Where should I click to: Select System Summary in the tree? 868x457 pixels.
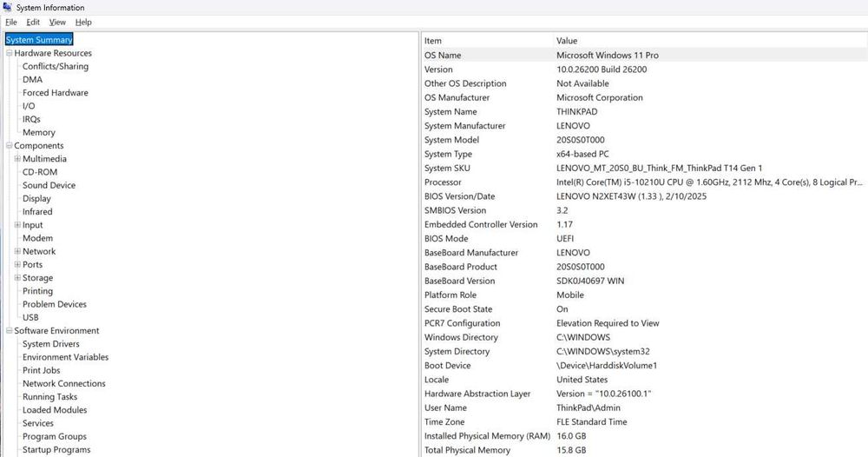click(x=39, y=39)
